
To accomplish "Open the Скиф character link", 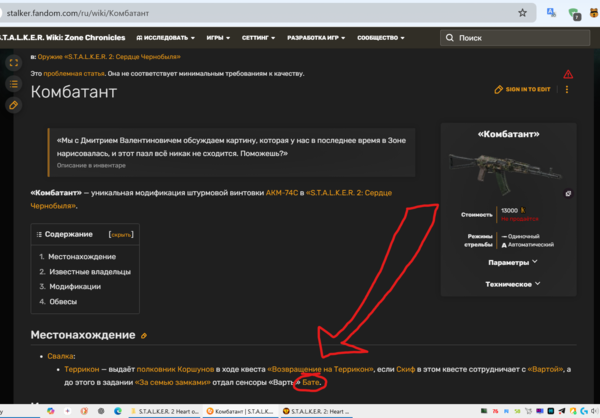I will pos(406,369).
